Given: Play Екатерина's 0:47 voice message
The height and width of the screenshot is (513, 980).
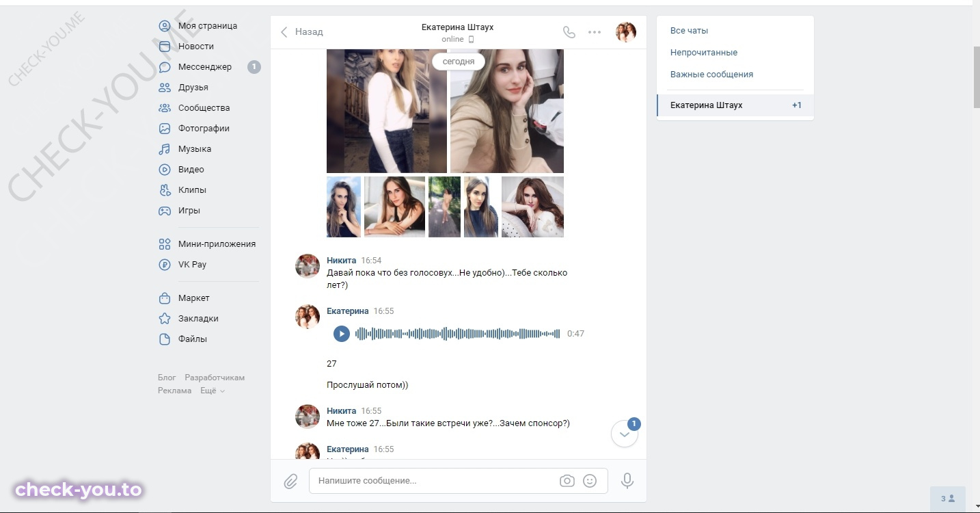Looking at the screenshot, I should tap(342, 334).
